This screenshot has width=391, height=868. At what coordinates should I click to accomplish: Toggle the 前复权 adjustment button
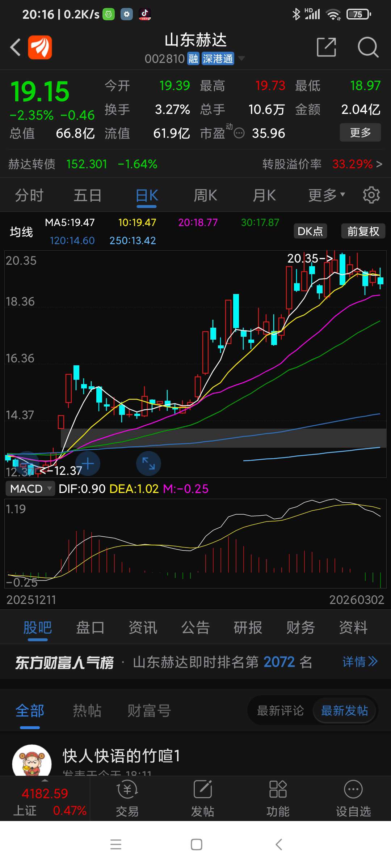(x=363, y=231)
